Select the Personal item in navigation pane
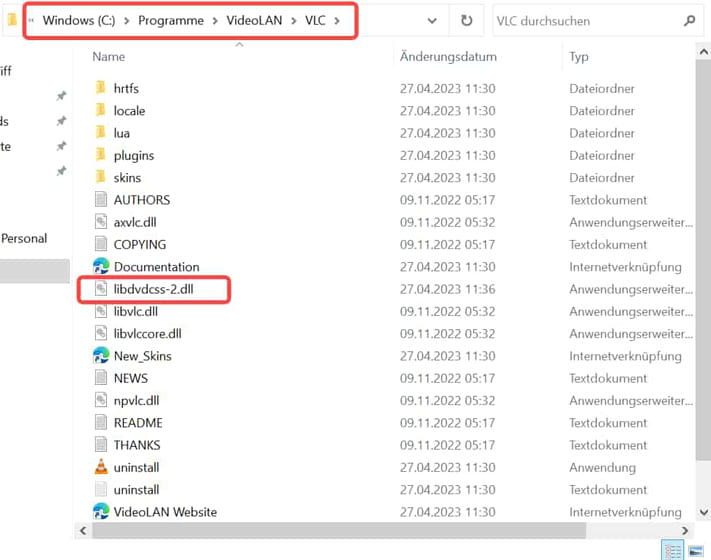711x560 pixels. pos(24,239)
